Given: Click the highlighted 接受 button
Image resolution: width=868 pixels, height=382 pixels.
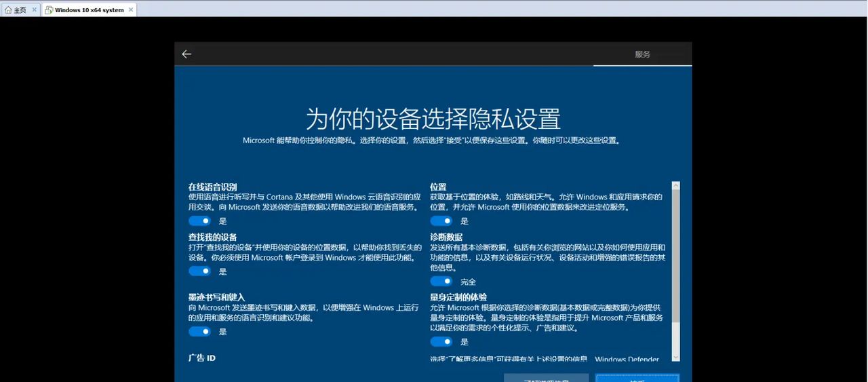Looking at the screenshot, I should coord(637,378).
